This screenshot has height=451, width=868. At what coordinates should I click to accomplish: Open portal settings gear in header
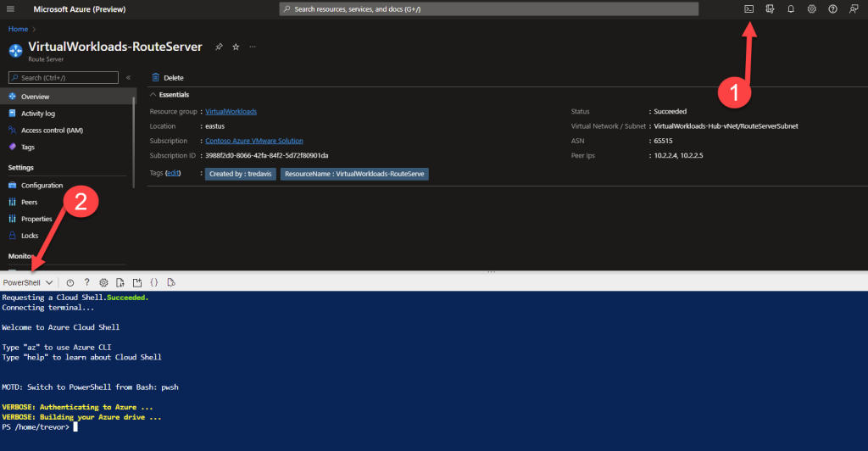pos(811,8)
